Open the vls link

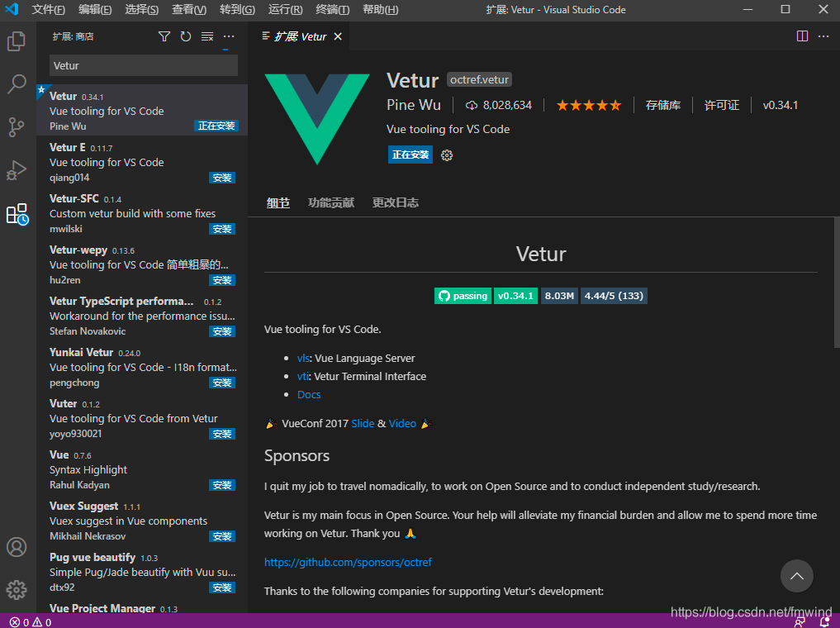point(303,359)
